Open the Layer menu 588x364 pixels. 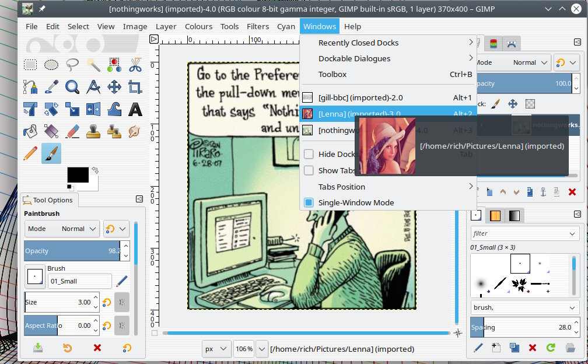[x=166, y=27]
